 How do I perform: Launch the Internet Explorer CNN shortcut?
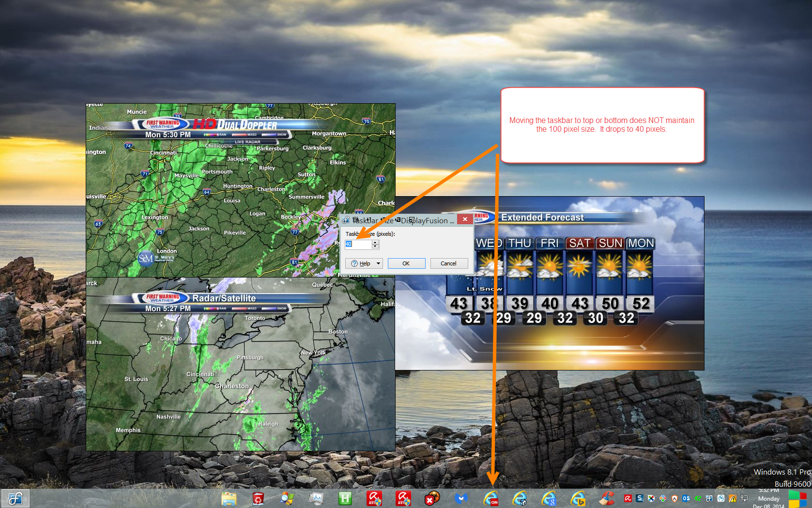click(x=490, y=498)
